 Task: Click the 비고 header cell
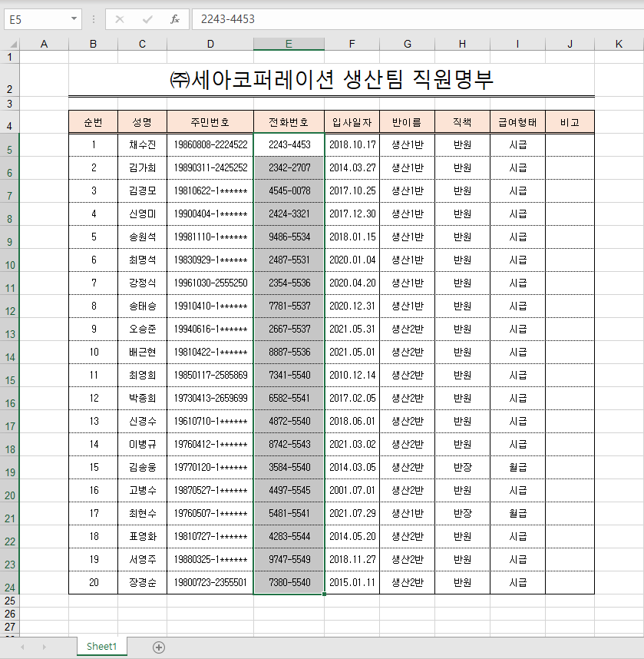(x=570, y=122)
